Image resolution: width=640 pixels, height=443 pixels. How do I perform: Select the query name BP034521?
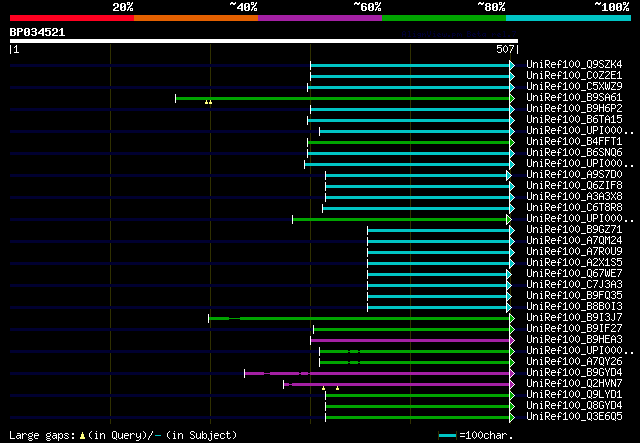click(x=37, y=32)
